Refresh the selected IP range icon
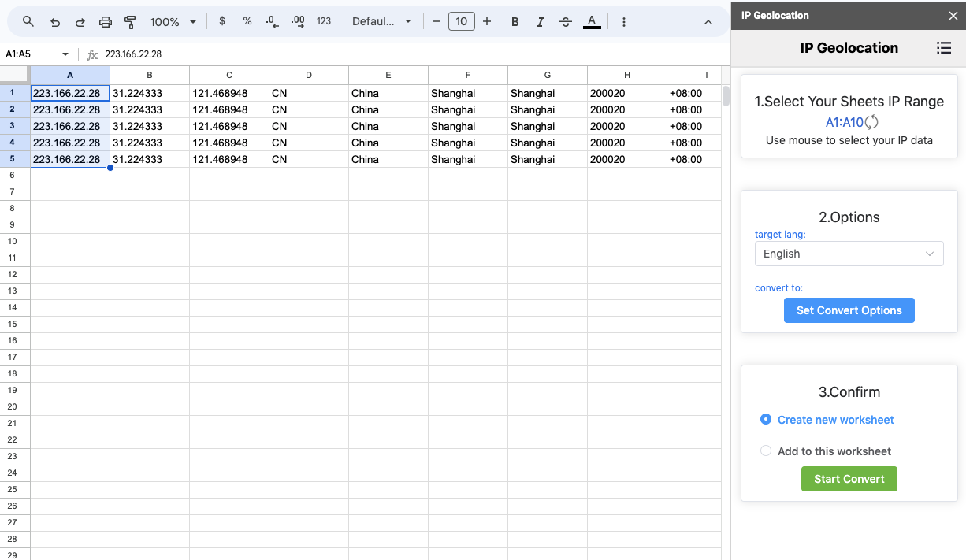The image size is (966, 560). [871, 122]
